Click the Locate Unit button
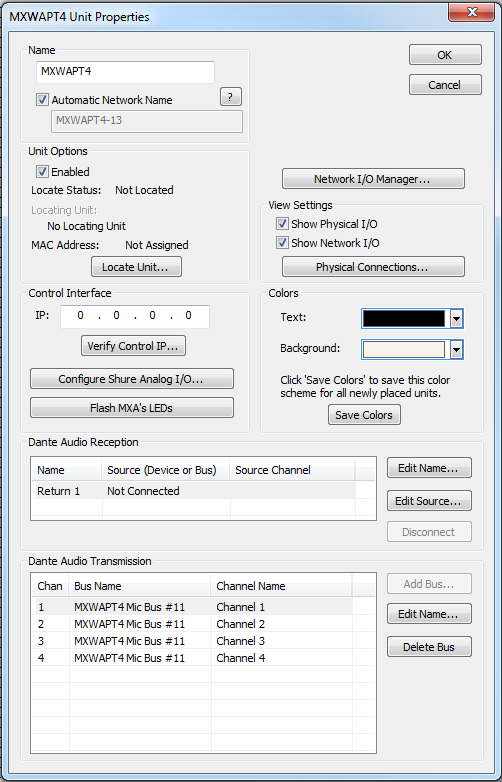Viewport: 502px width, 782px height. point(136,267)
